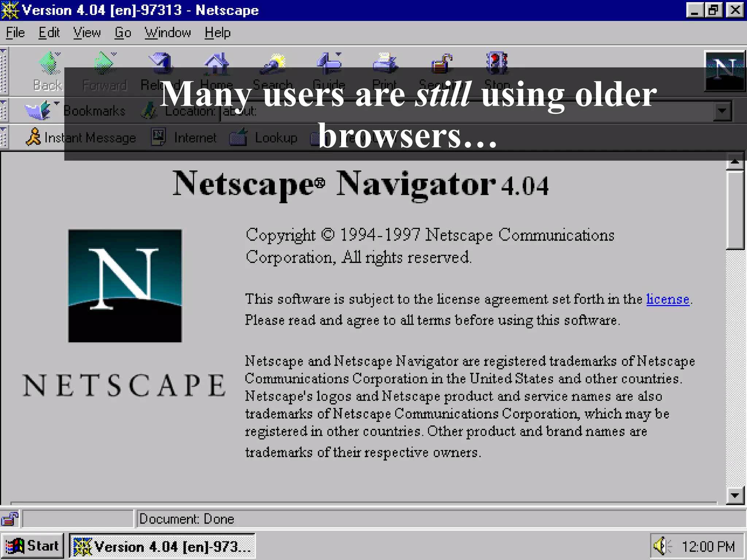Click the large Netscape N logo image

click(125, 286)
